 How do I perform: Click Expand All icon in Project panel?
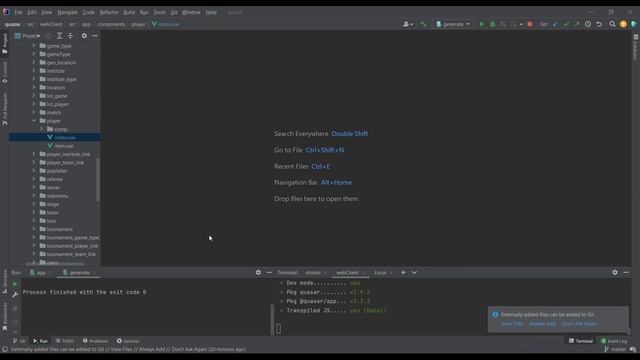(60, 36)
